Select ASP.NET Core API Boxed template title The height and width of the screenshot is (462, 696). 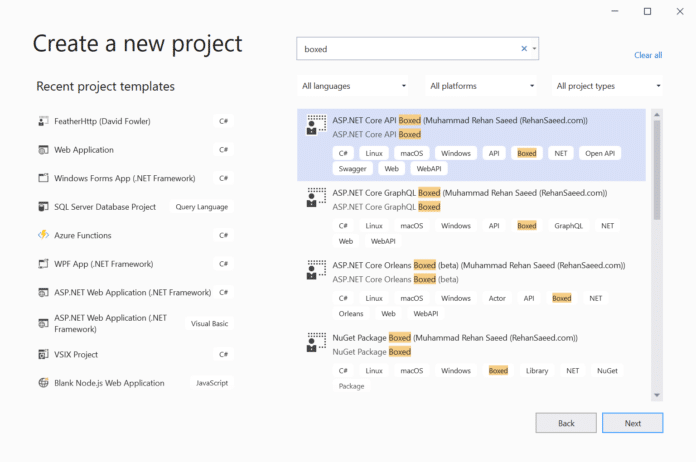pyautogui.click(x=460, y=120)
